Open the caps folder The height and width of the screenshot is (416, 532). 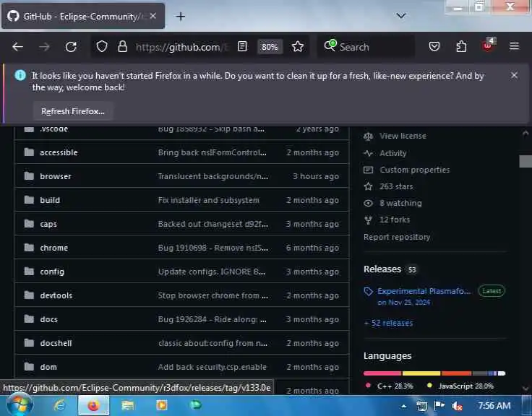click(48, 224)
